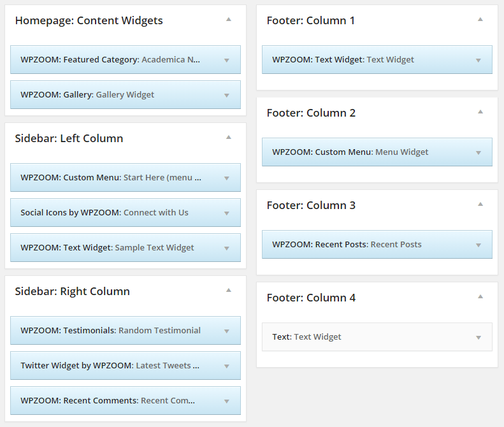504x427 pixels.
Task: Select the Footer: Column 4 heading
Action: click(311, 298)
